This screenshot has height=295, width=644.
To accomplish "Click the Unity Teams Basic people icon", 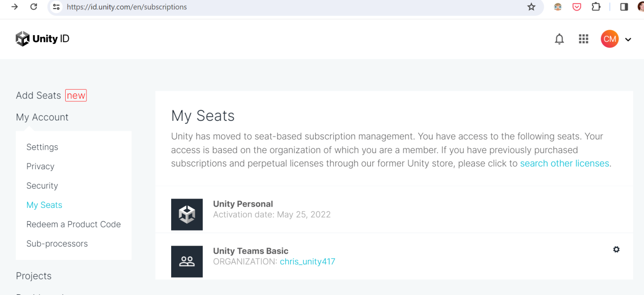I will click(187, 262).
